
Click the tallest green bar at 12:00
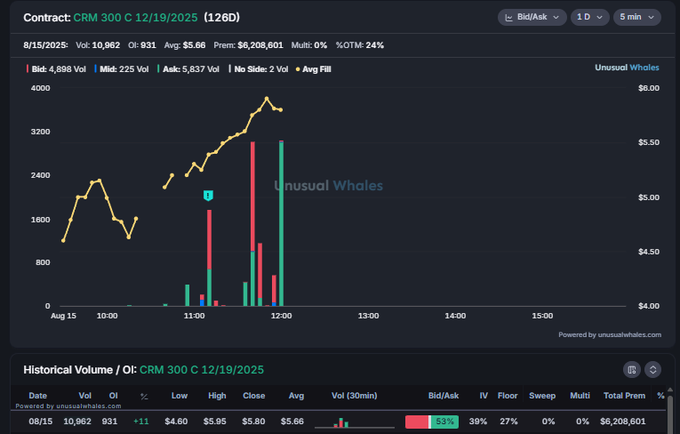(x=281, y=224)
